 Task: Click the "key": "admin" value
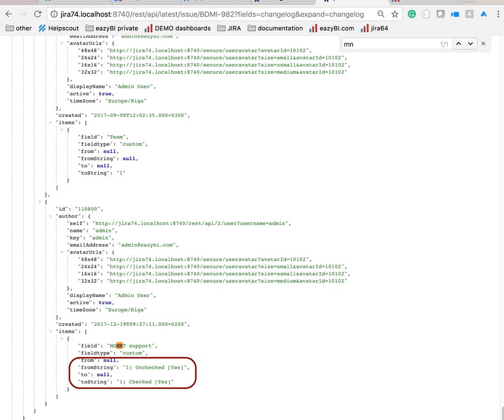tap(100, 238)
